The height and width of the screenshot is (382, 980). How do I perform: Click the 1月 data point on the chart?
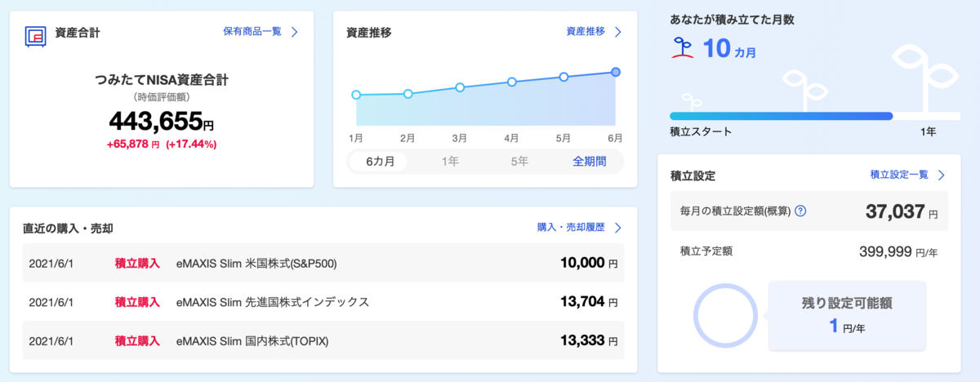356,95
